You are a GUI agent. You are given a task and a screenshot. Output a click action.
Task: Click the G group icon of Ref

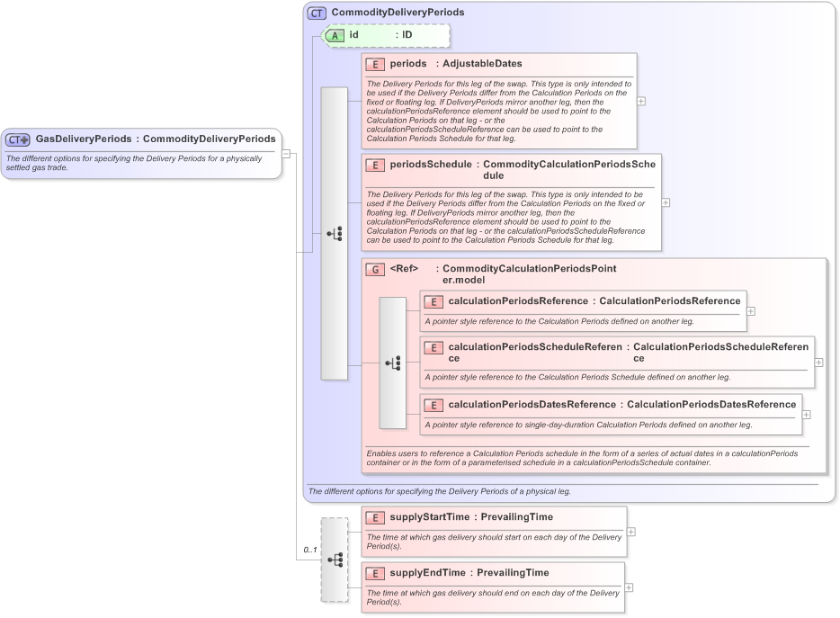click(x=375, y=269)
